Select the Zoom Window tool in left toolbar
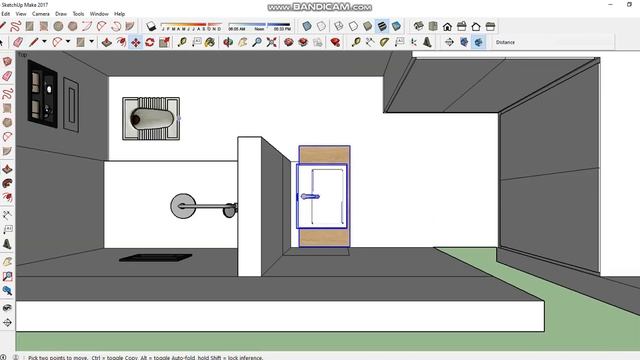Image resolution: width=640 pixels, height=360 pixels. [7, 276]
